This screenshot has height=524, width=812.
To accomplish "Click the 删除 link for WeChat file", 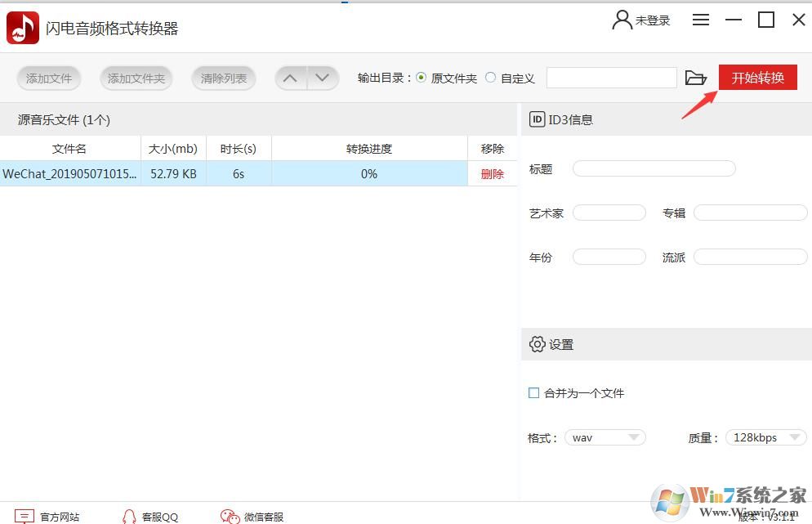I will [491, 173].
